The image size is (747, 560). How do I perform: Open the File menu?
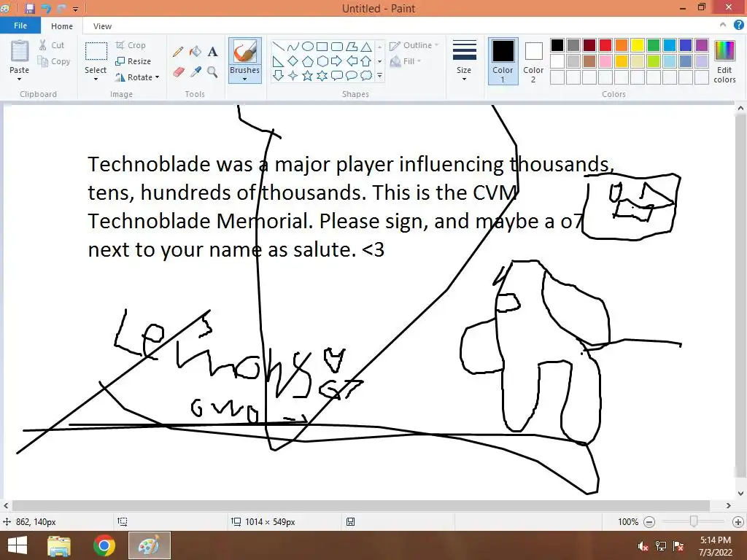(20, 26)
